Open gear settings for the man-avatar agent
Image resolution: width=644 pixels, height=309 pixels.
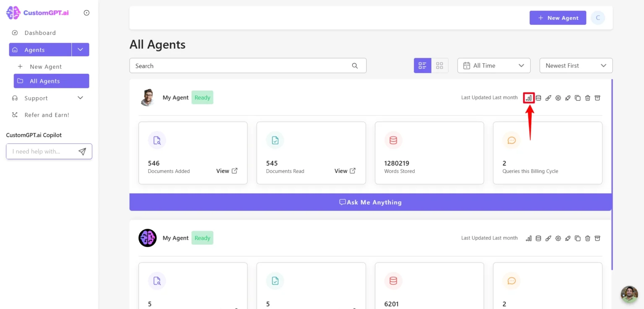click(558, 98)
